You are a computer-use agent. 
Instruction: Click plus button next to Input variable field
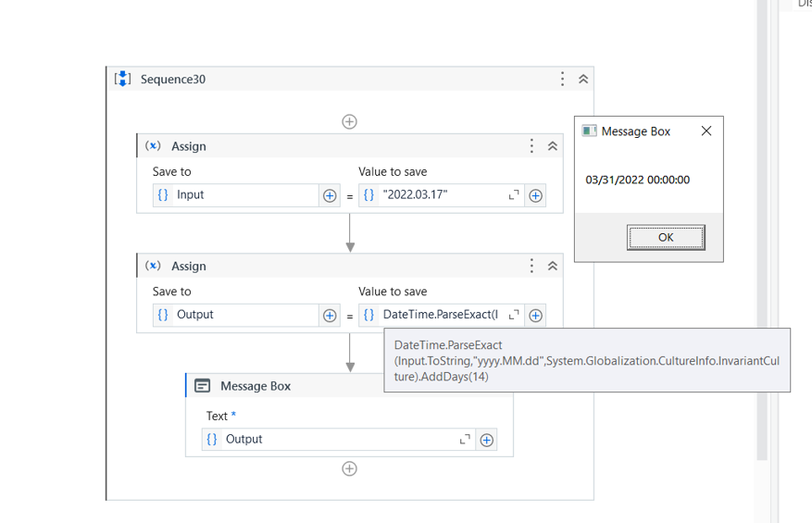tap(330, 195)
